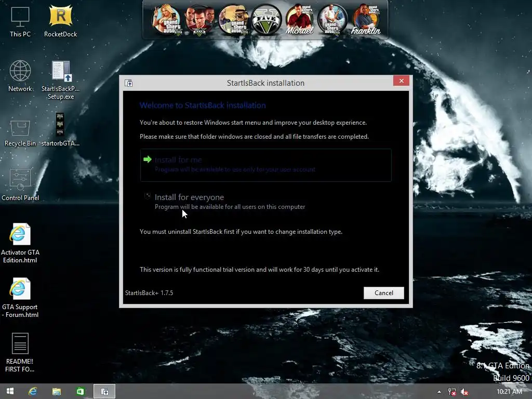Image resolution: width=532 pixels, height=399 pixels.
Task: Select GTA Support - Forum.html icon
Action: 20,298
